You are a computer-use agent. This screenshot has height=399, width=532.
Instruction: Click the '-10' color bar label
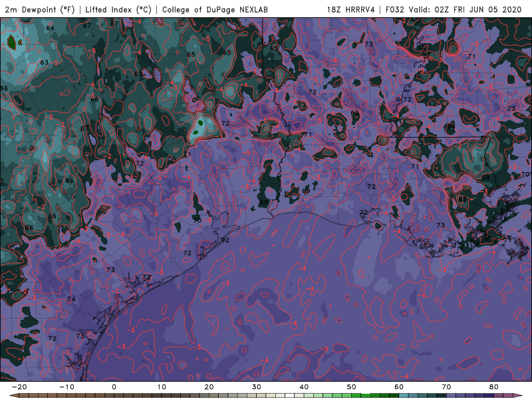click(x=66, y=387)
